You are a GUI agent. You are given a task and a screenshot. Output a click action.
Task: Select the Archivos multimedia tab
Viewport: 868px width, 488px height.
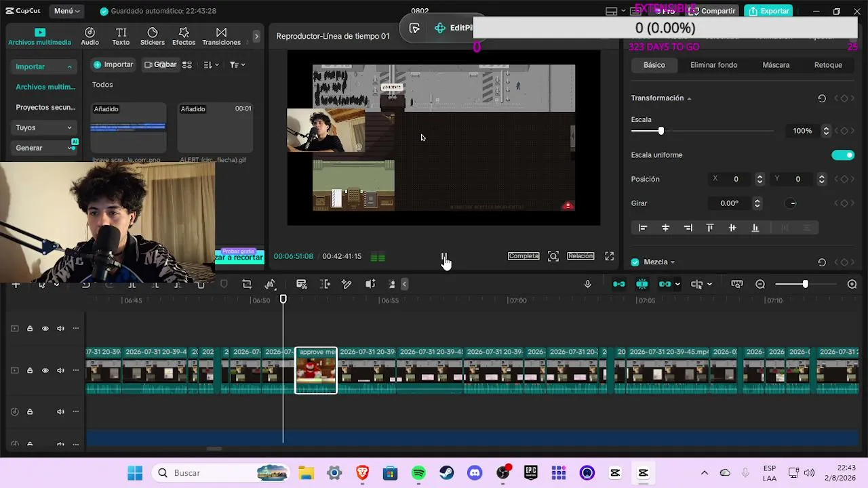click(39, 37)
